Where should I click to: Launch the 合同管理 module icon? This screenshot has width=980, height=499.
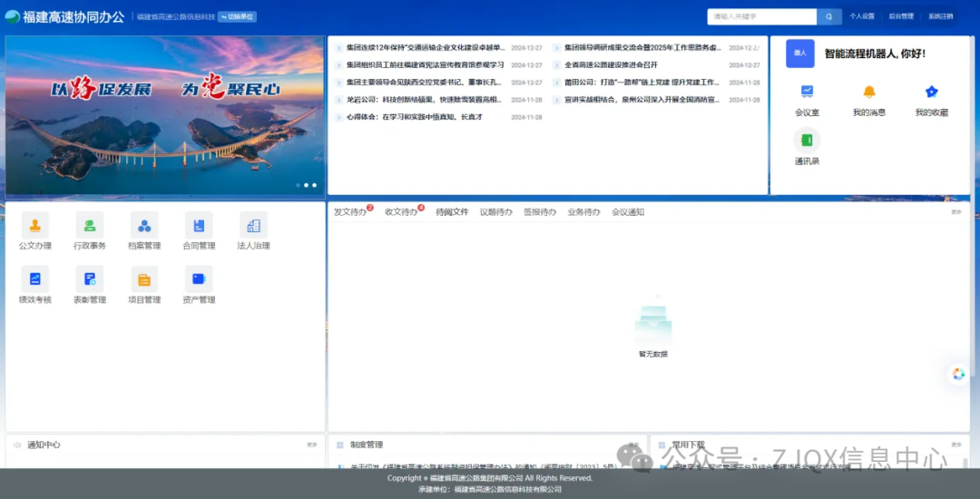pyautogui.click(x=199, y=226)
